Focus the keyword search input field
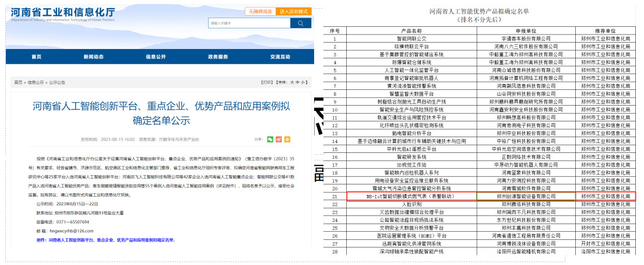The height and width of the screenshot is (265, 644). 249,23
